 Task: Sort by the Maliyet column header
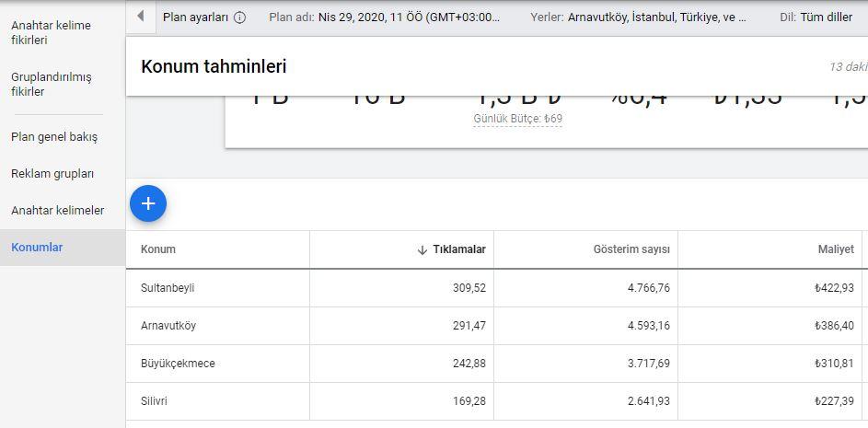pyautogui.click(x=836, y=249)
